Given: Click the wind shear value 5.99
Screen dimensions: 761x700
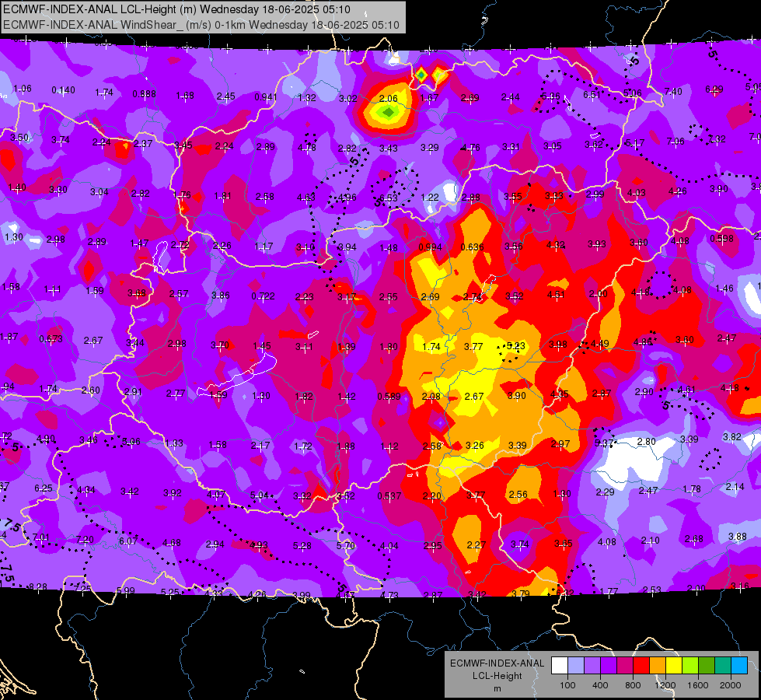Looking at the screenshot, I should pos(126,590).
